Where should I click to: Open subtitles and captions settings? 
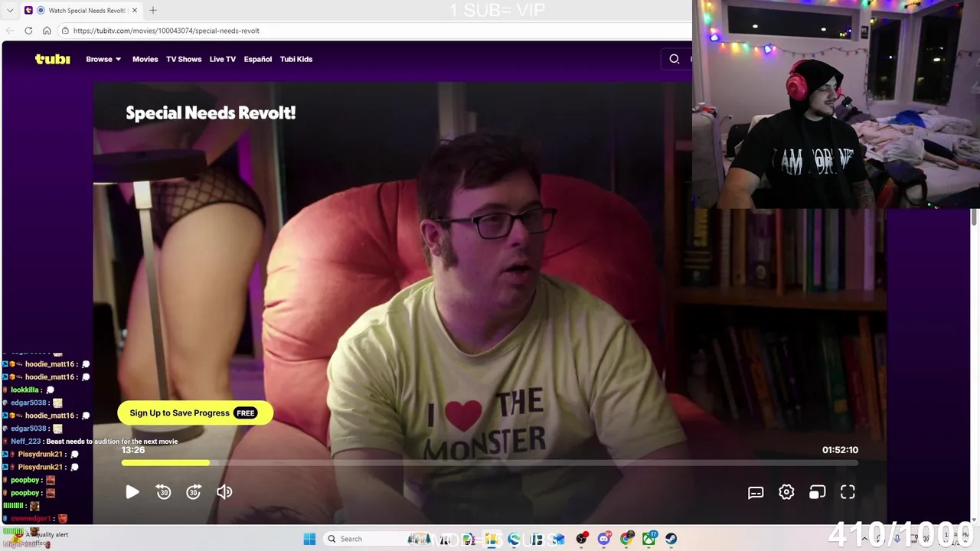pyautogui.click(x=756, y=492)
